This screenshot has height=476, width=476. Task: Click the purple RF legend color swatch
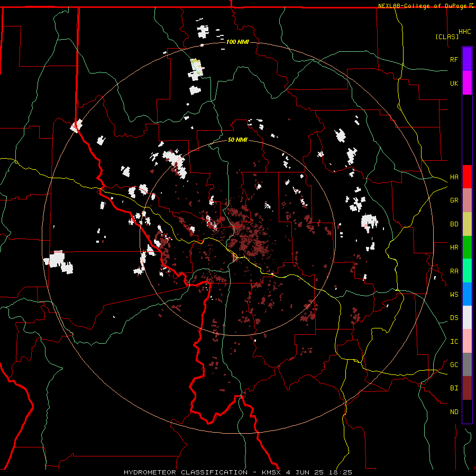point(467,59)
